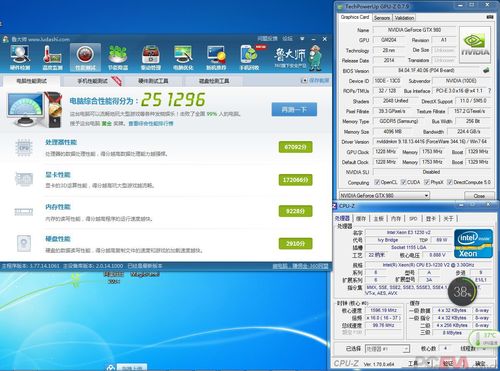Click the green 67092分 processor score badge
Screen dimensions: 500x371
click(x=296, y=147)
